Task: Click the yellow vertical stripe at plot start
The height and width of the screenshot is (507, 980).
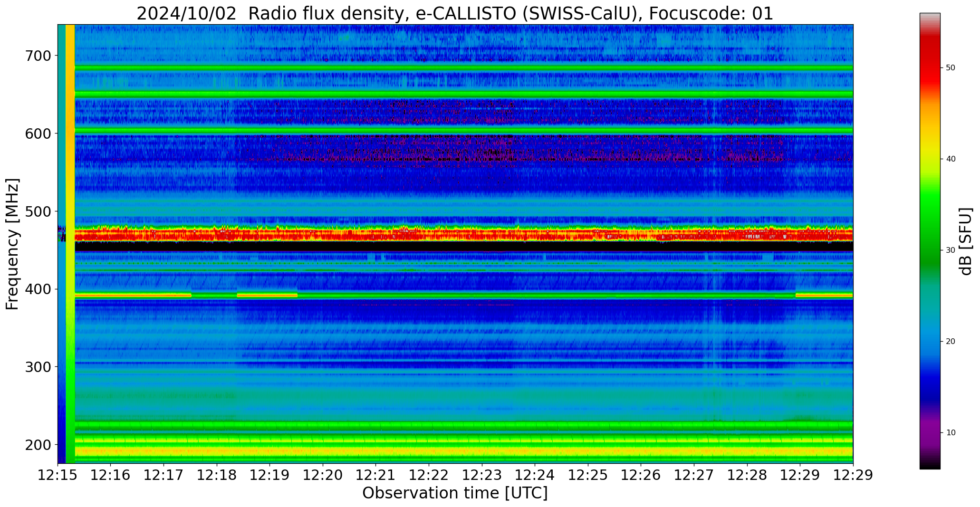Action: [70, 244]
